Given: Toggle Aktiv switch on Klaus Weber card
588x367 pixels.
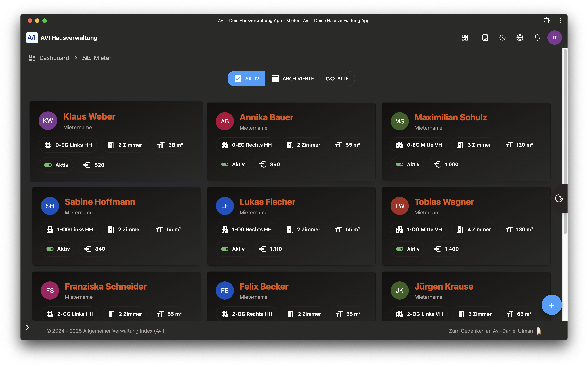Looking at the screenshot, I should point(48,165).
